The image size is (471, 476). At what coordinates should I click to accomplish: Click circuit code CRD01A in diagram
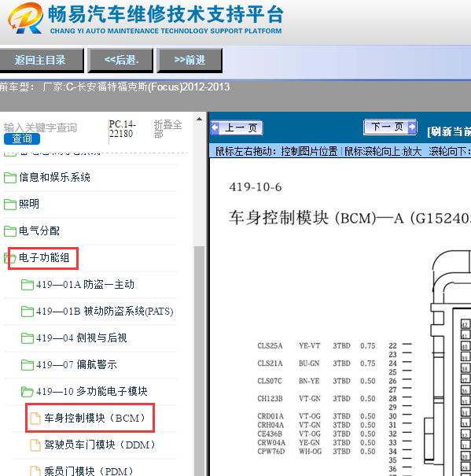click(x=270, y=416)
